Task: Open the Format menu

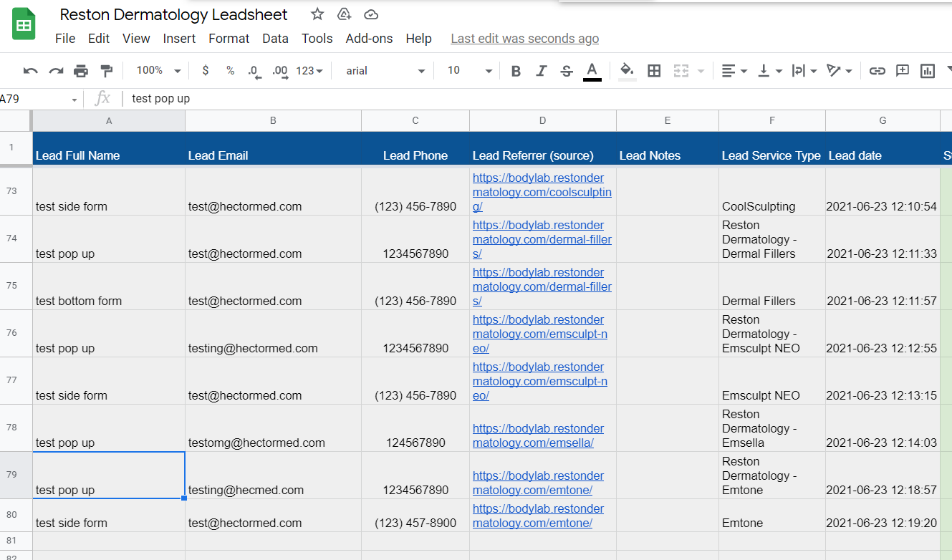Action: [x=229, y=39]
